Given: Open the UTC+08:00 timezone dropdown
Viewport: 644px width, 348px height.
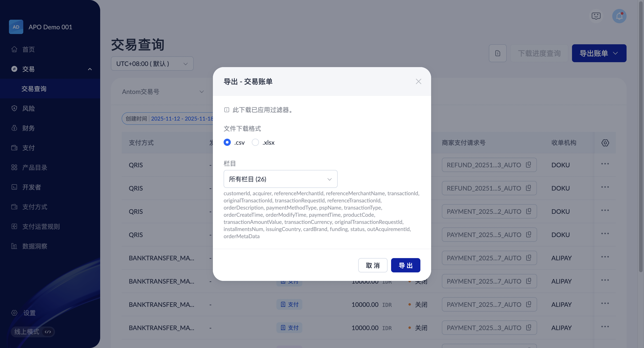Looking at the screenshot, I should coord(152,64).
